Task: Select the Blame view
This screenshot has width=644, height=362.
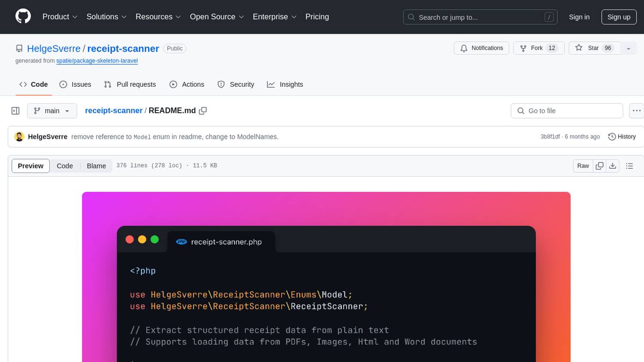Action: (96, 166)
